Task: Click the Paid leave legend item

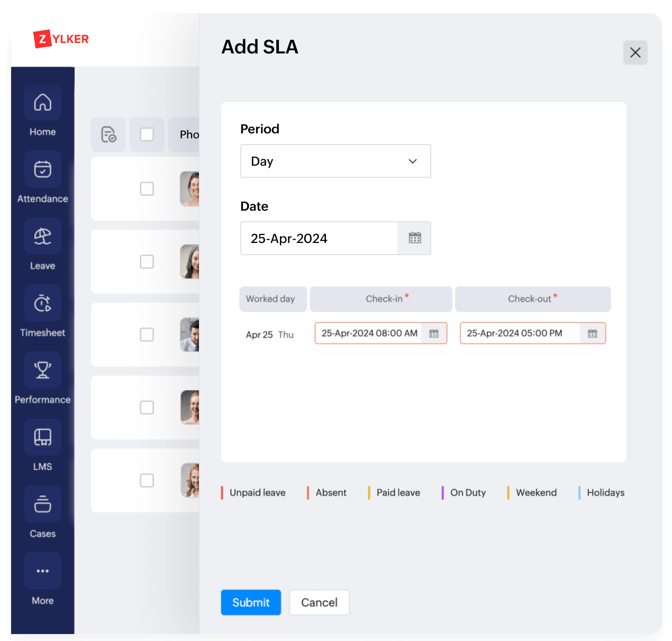Action: coord(394,493)
